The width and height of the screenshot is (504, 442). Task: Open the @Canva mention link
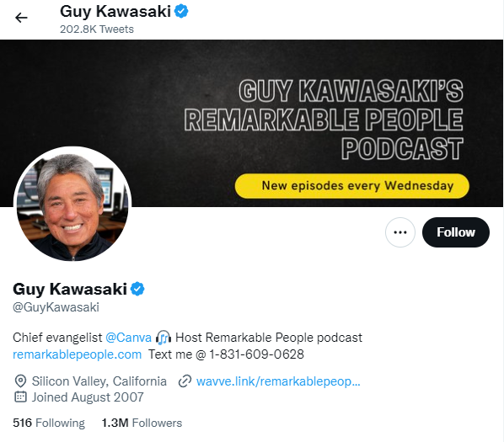[128, 338]
